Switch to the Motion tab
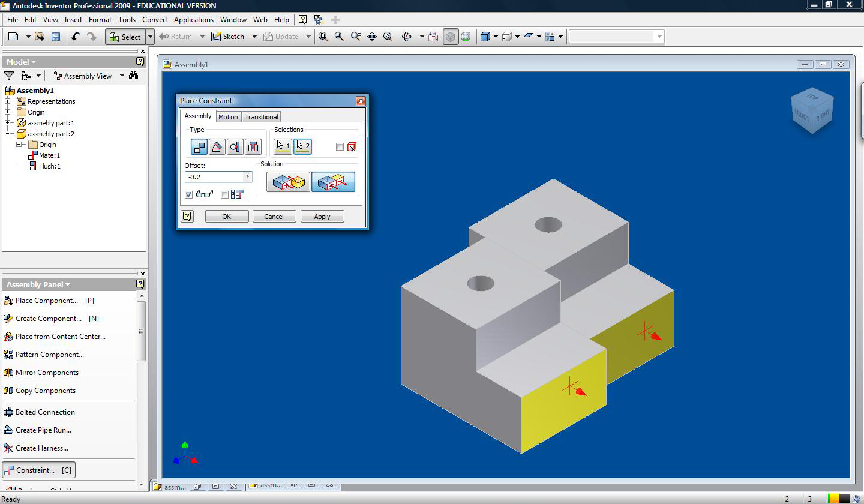The width and height of the screenshot is (864, 504). [x=228, y=117]
